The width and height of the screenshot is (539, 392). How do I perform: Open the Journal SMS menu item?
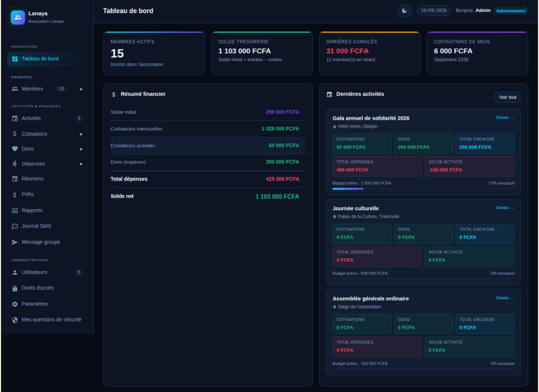point(46,226)
